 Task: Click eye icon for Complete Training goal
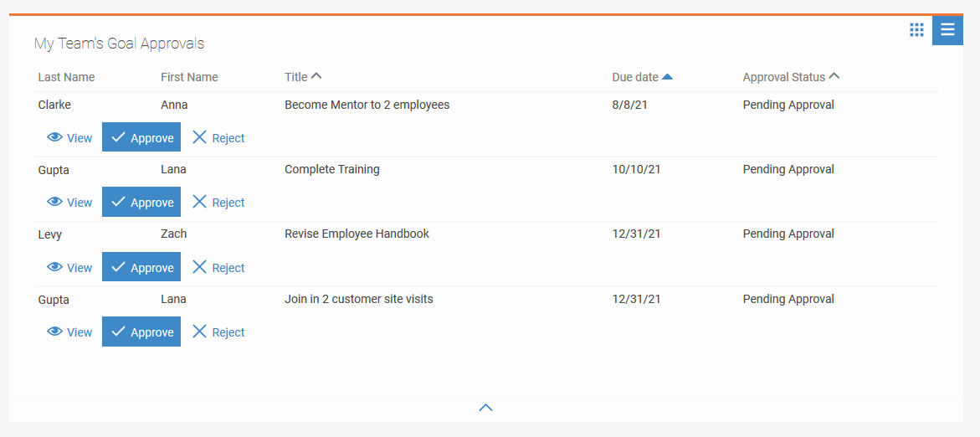tap(55, 203)
